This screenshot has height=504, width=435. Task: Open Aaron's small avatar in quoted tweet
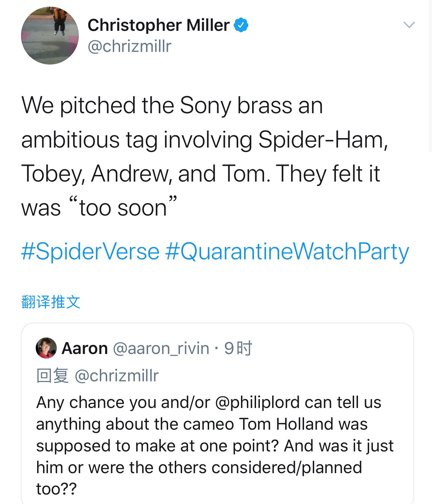point(46,348)
